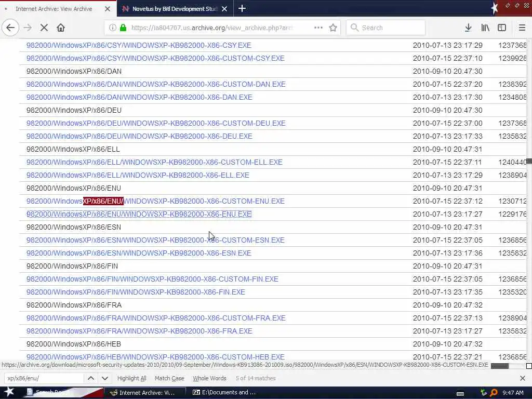532x399 pixels.
Task: Download WINDOWSXP-KB982000-X86-CUSTOM-DEU.EXE
Action: click(x=156, y=123)
